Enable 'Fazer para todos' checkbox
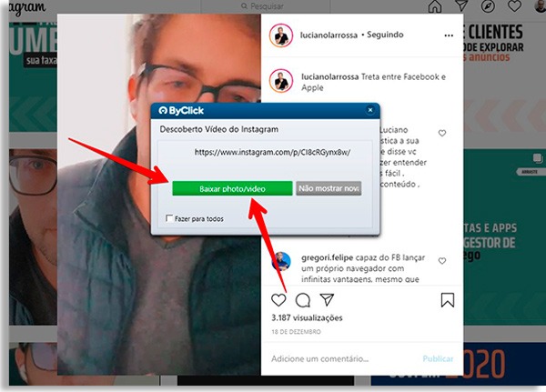 point(170,218)
